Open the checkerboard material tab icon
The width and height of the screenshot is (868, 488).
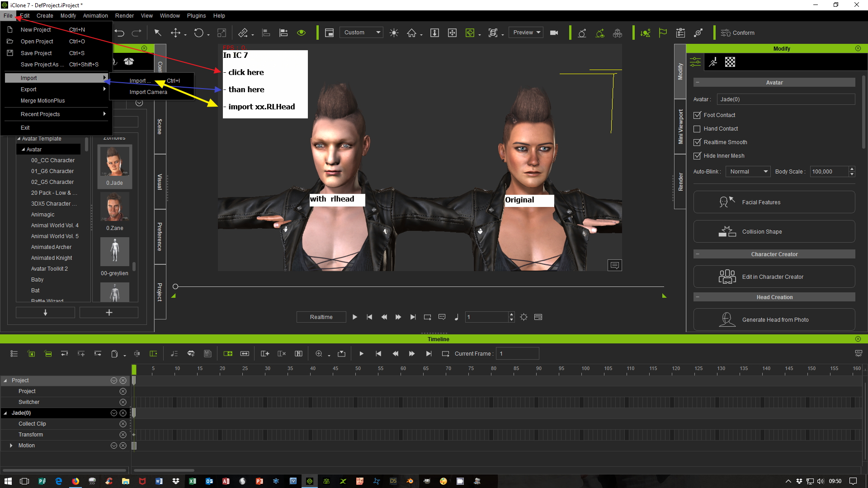tap(730, 62)
